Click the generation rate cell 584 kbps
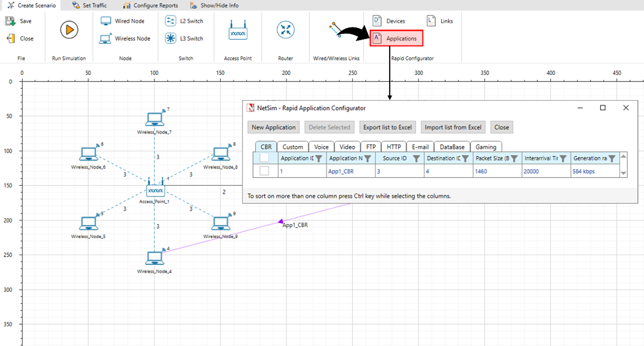644x346 pixels. point(595,171)
